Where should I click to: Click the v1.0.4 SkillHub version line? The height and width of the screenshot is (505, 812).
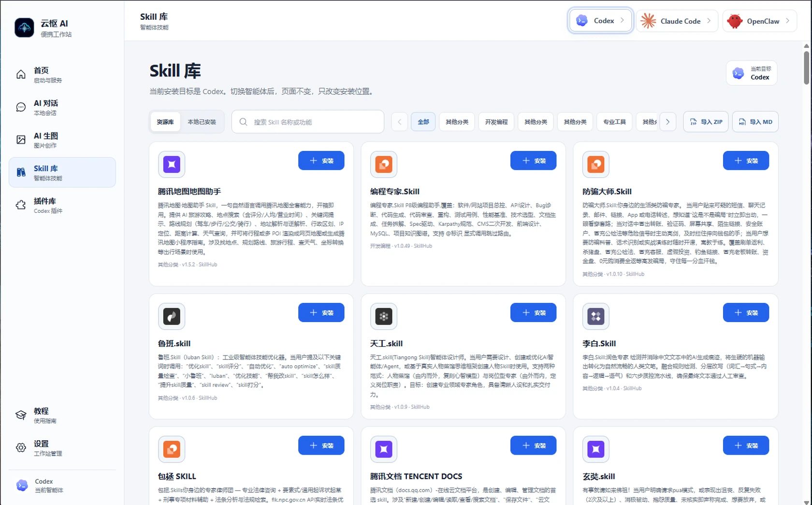click(x=612, y=388)
